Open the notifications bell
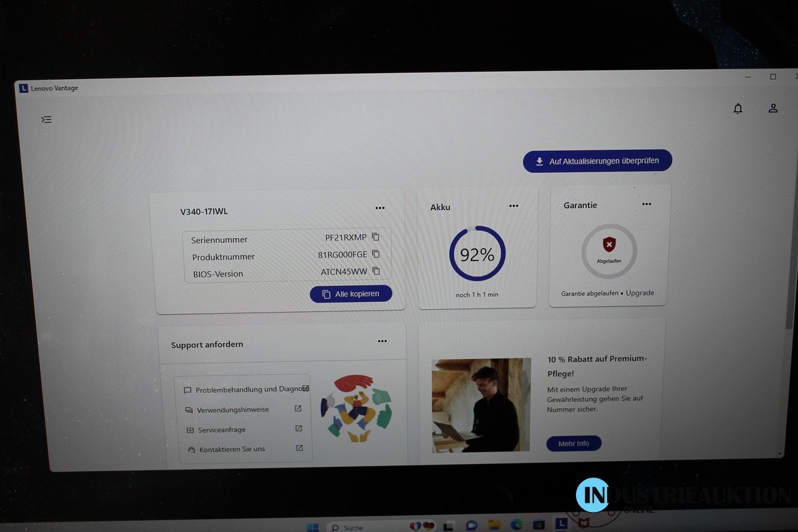The image size is (798, 532). click(737, 108)
